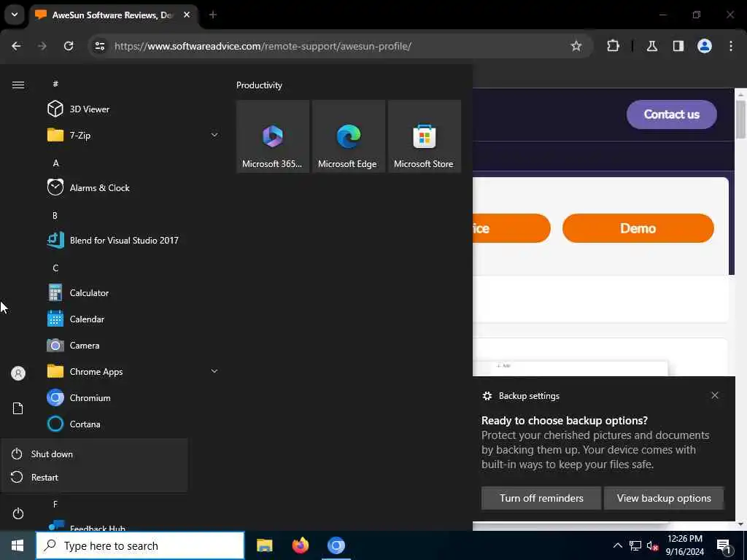Expand the 7-Zip folder chevron

pyautogui.click(x=214, y=135)
